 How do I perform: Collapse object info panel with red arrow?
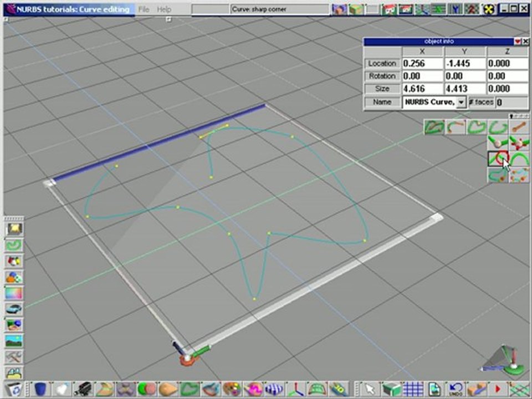518,42
